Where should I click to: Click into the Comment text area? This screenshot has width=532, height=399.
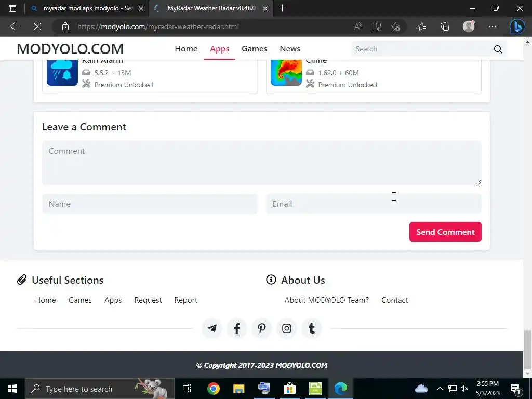pyautogui.click(x=262, y=163)
